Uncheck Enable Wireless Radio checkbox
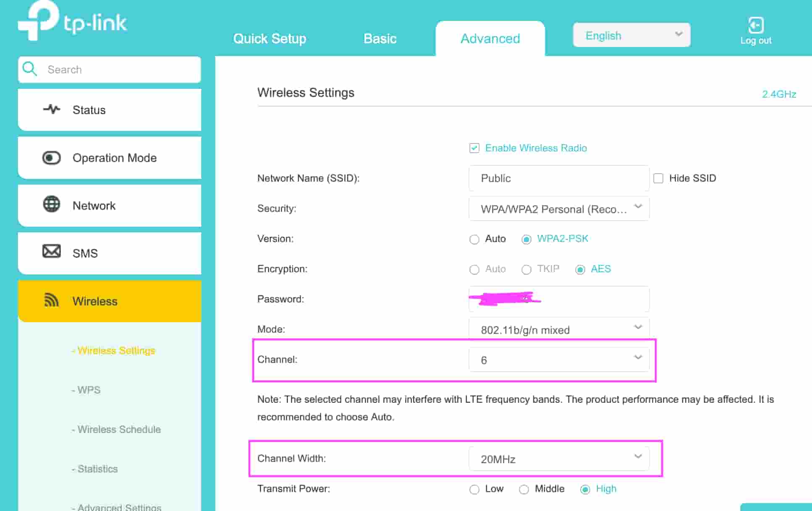Image resolution: width=812 pixels, height=511 pixels. (x=474, y=148)
